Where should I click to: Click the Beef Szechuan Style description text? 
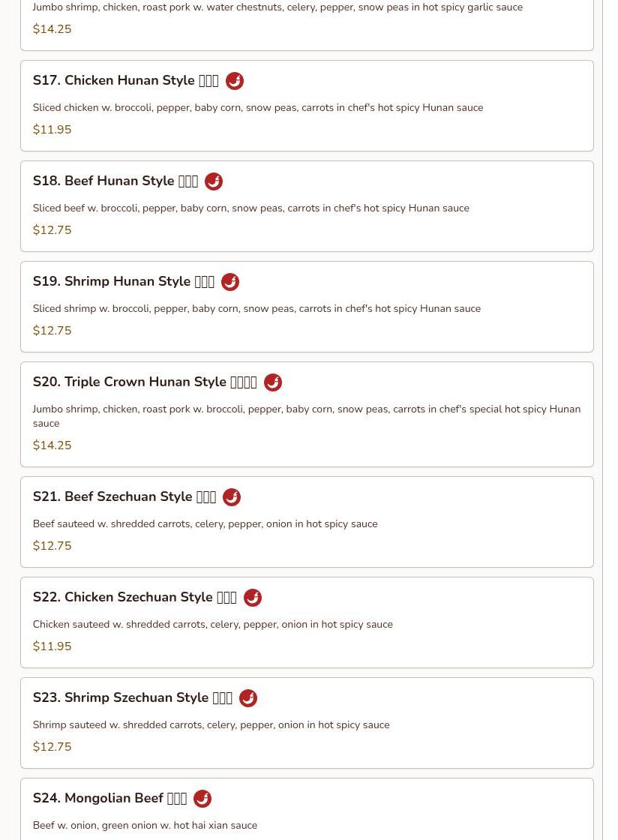click(x=205, y=523)
